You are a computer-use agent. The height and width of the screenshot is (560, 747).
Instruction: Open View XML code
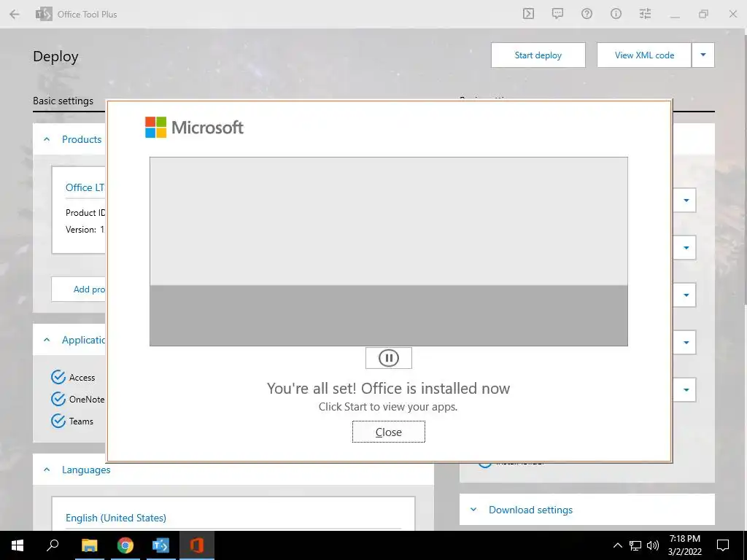click(x=644, y=55)
